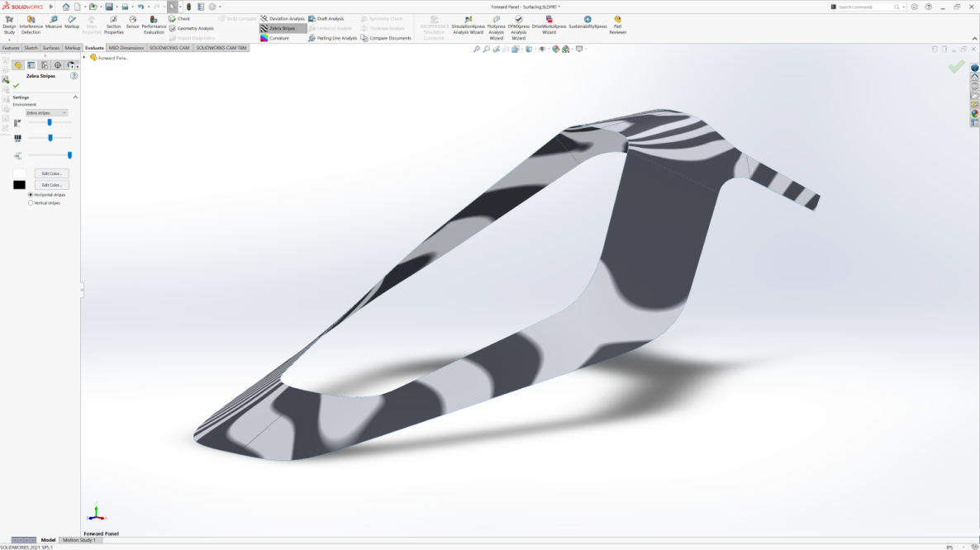This screenshot has width=980, height=550.
Task: Launch FloXpress Analysis Wizard
Action: 497,28
